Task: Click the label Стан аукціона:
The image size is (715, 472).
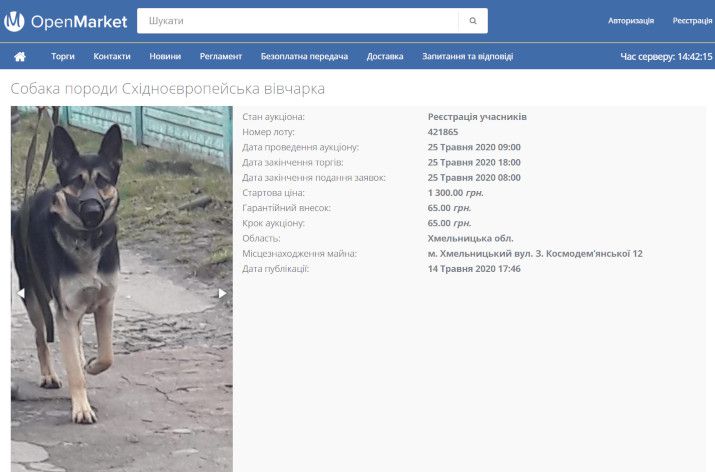Action: (273, 117)
